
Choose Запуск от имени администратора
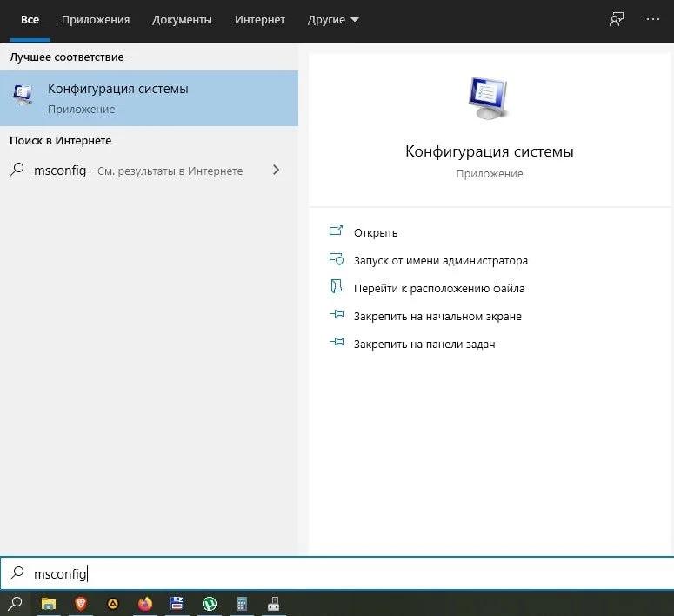point(441,261)
